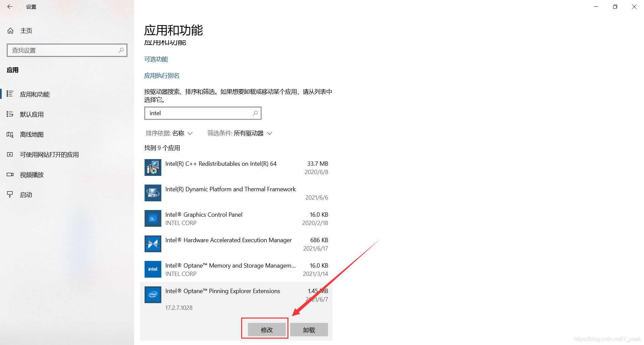Select Intel Optane Memory and Storage Management entry

click(x=236, y=269)
